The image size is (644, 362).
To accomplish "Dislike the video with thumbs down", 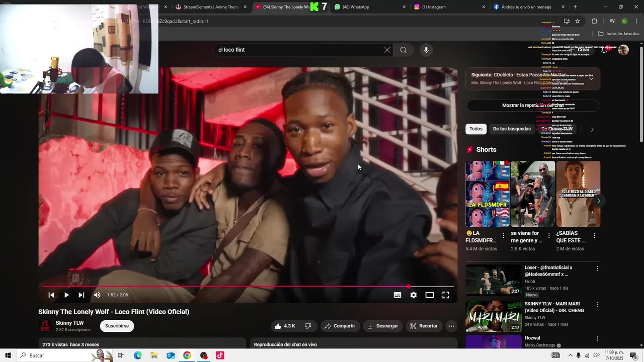I will coord(308,326).
